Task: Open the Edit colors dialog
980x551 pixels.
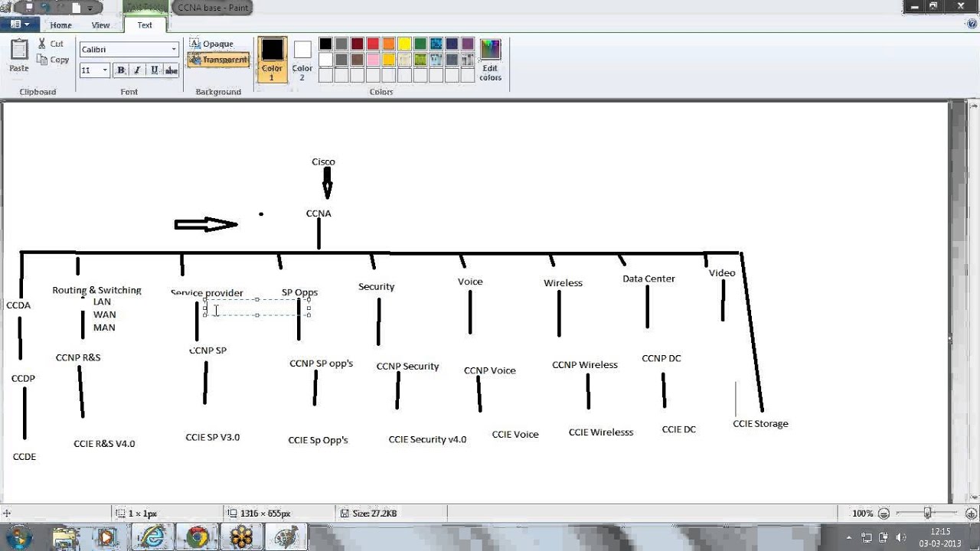Action: 490,60
